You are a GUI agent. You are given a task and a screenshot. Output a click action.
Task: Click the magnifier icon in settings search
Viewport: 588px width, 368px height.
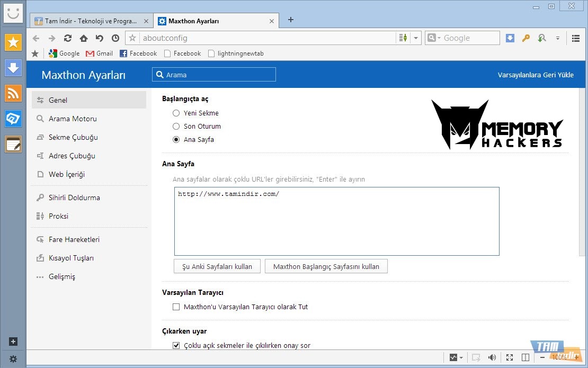coord(160,75)
